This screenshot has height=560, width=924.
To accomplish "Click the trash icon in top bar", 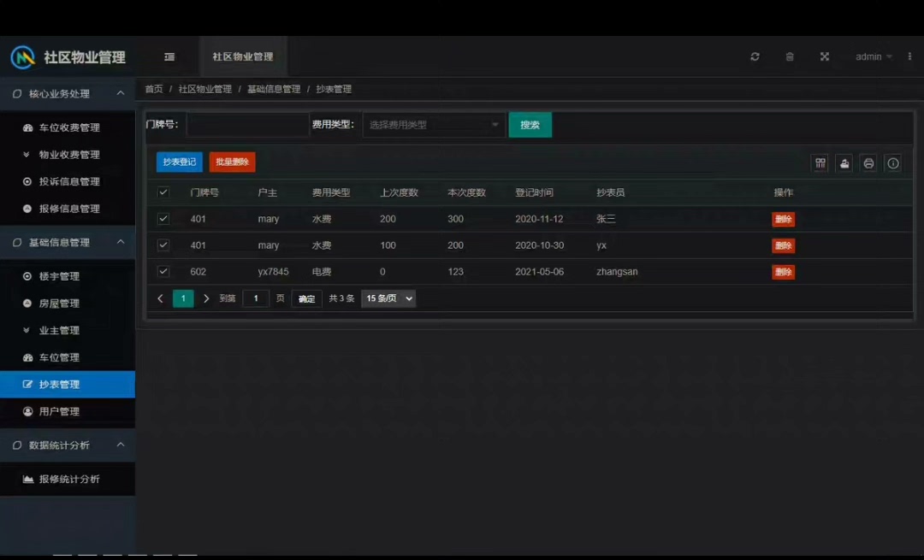I will 790,56.
